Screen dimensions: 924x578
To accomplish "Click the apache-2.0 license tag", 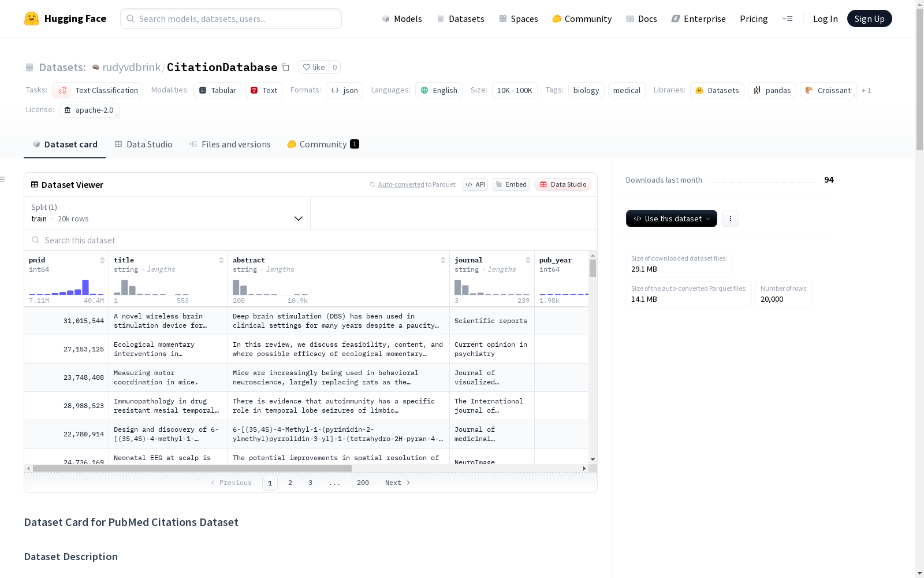I will [89, 110].
